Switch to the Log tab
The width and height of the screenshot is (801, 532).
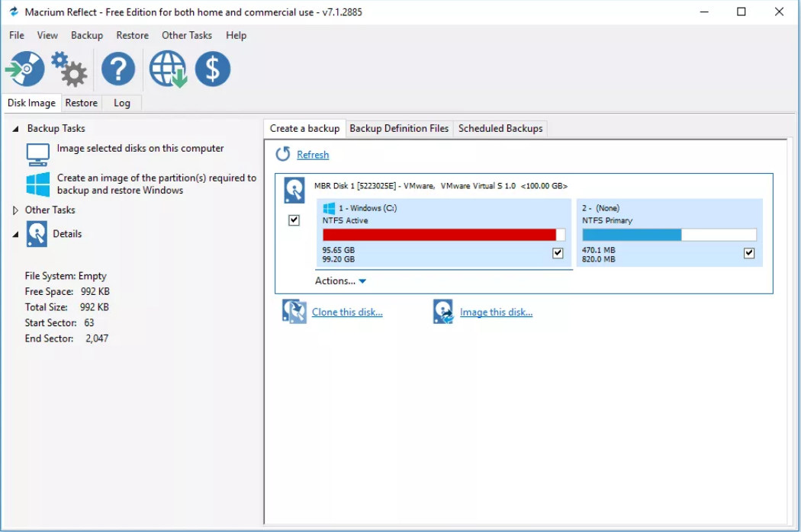point(121,103)
